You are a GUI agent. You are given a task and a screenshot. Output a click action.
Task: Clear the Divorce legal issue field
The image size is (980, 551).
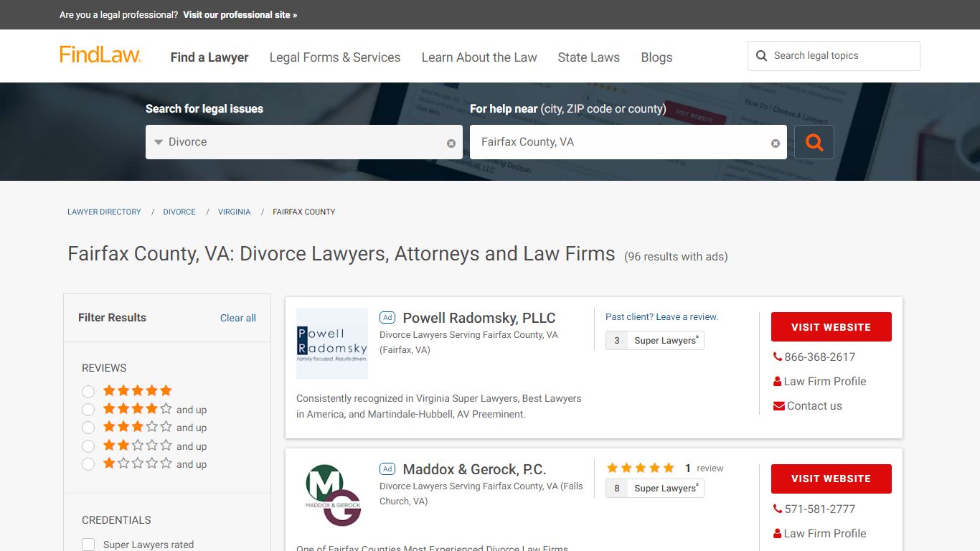click(x=451, y=143)
